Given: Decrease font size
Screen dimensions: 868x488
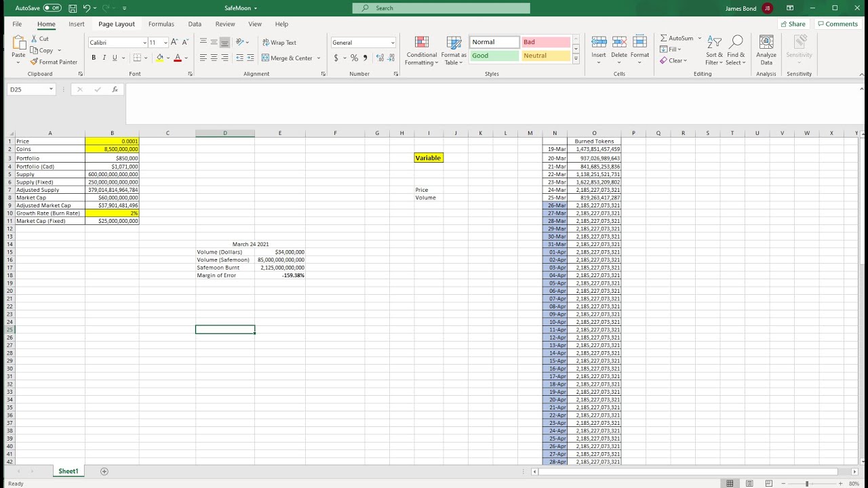Looking at the screenshot, I should pyautogui.click(x=185, y=42).
